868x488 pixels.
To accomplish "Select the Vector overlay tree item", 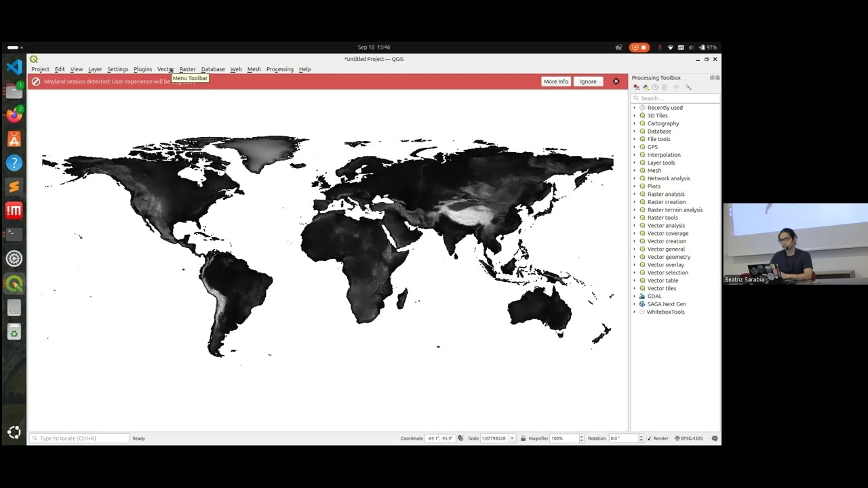I will click(665, 265).
